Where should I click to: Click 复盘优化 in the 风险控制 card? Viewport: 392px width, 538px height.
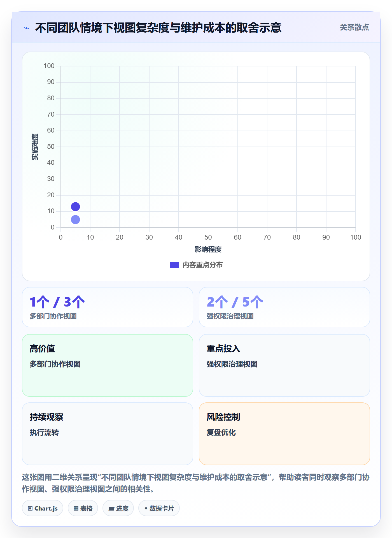click(x=221, y=432)
